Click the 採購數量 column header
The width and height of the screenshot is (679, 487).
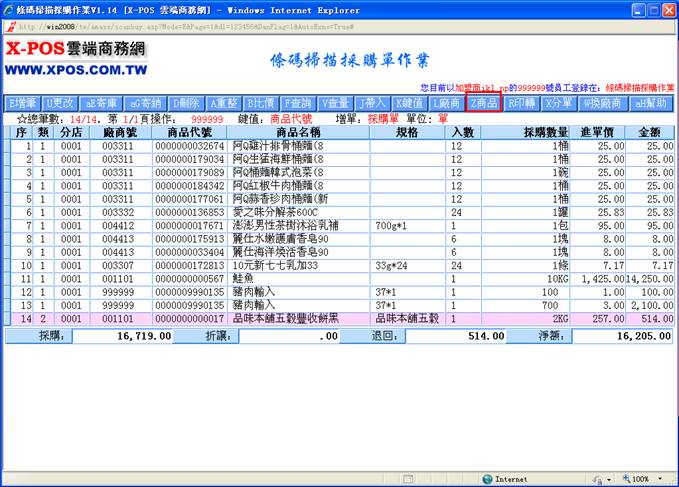tap(538, 132)
